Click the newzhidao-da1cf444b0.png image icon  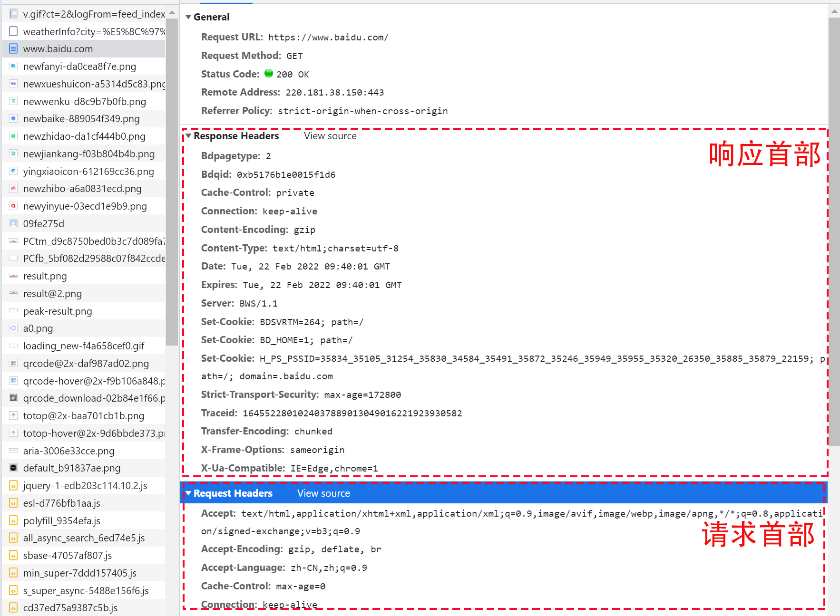point(13,136)
